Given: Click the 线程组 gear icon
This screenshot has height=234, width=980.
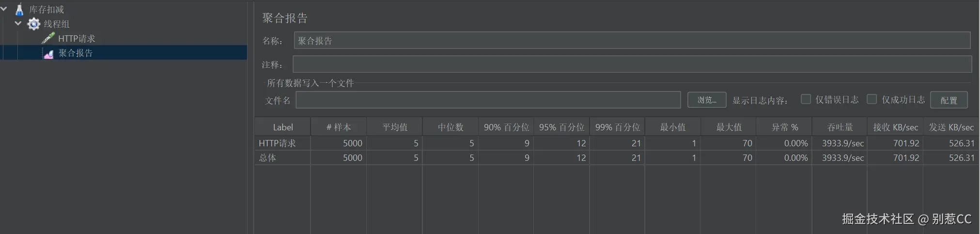Looking at the screenshot, I should point(33,24).
